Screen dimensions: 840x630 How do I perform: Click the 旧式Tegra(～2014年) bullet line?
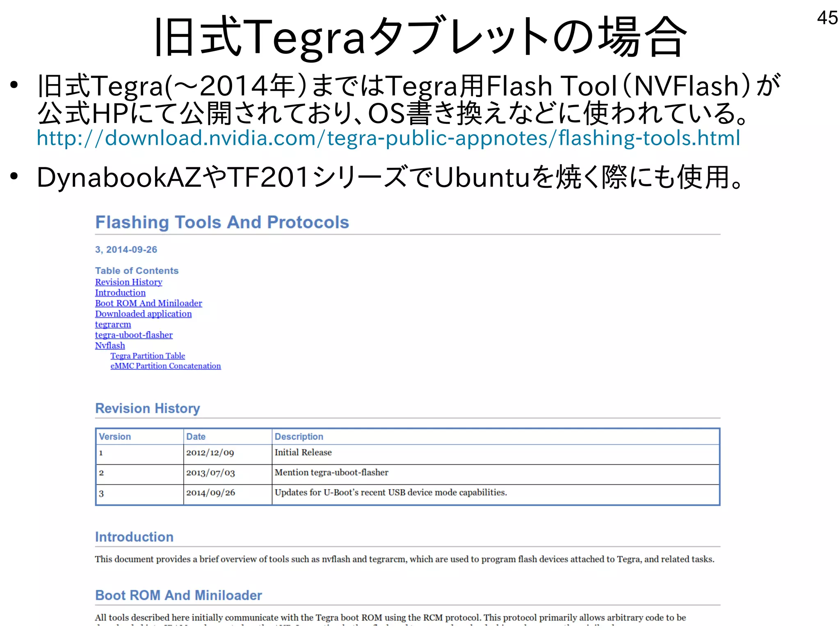pos(408,86)
